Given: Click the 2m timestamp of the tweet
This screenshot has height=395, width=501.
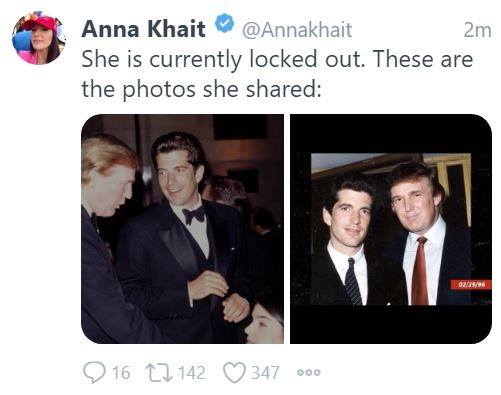Looking at the screenshot, I should tap(477, 30).
